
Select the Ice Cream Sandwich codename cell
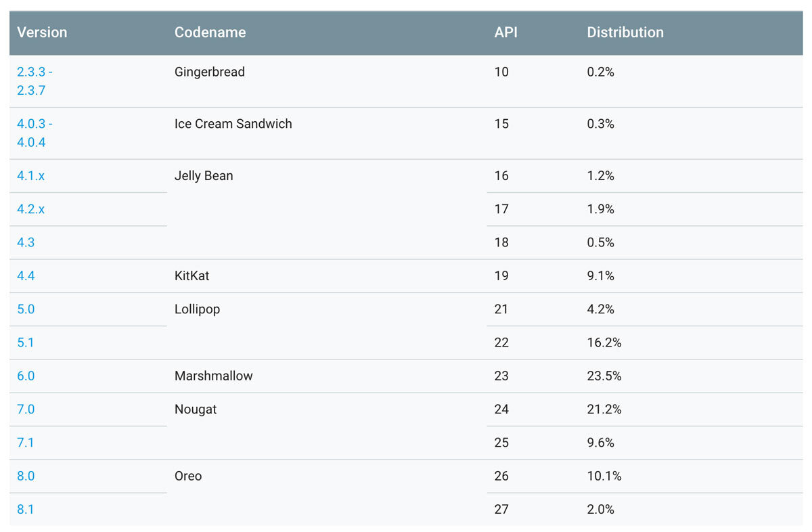pyautogui.click(x=233, y=124)
